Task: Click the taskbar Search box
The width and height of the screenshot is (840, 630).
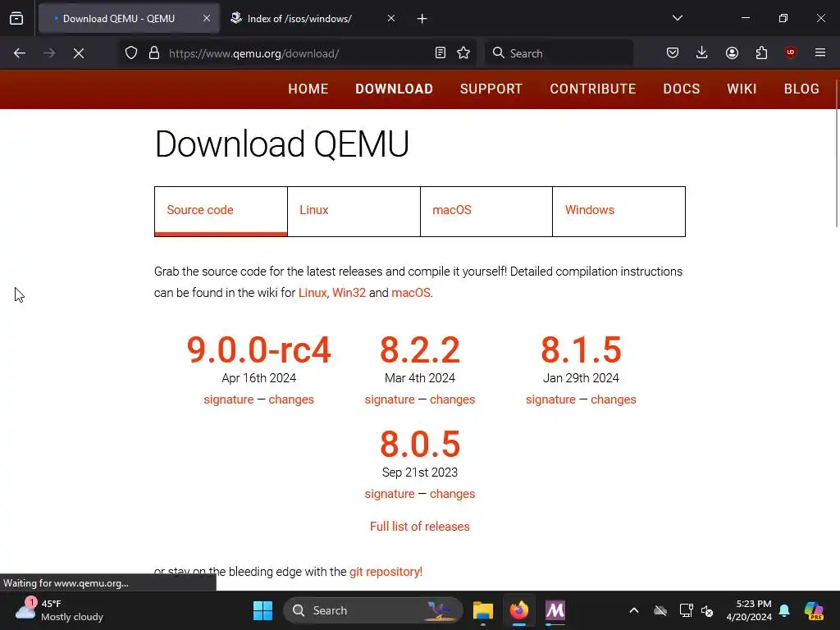Action: pyautogui.click(x=373, y=610)
